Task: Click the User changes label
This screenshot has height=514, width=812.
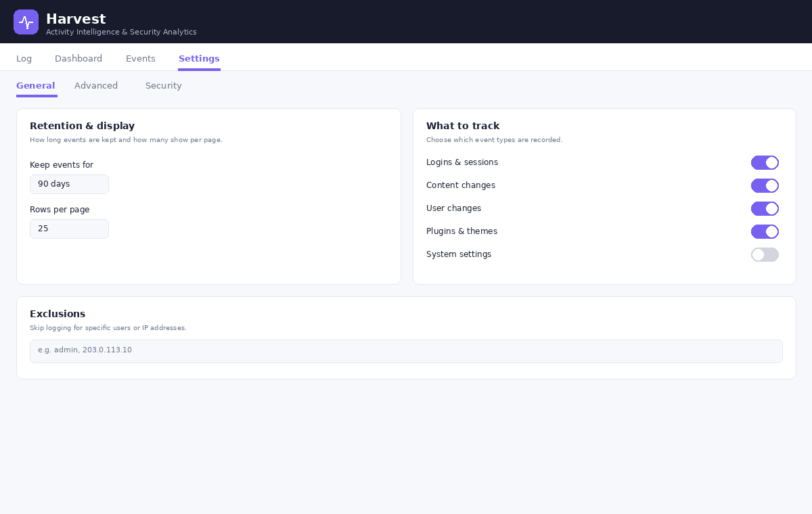Action: [x=454, y=208]
